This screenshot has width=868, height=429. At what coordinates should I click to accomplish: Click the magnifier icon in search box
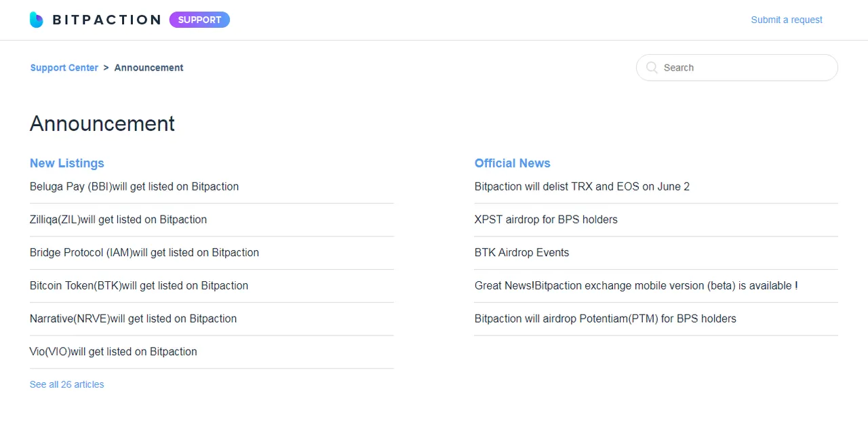pyautogui.click(x=652, y=68)
